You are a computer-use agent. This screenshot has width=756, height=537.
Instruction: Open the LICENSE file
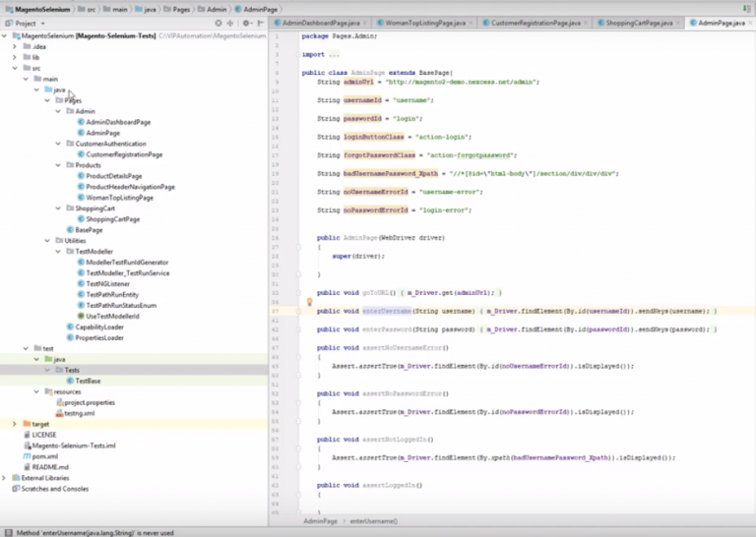point(40,435)
